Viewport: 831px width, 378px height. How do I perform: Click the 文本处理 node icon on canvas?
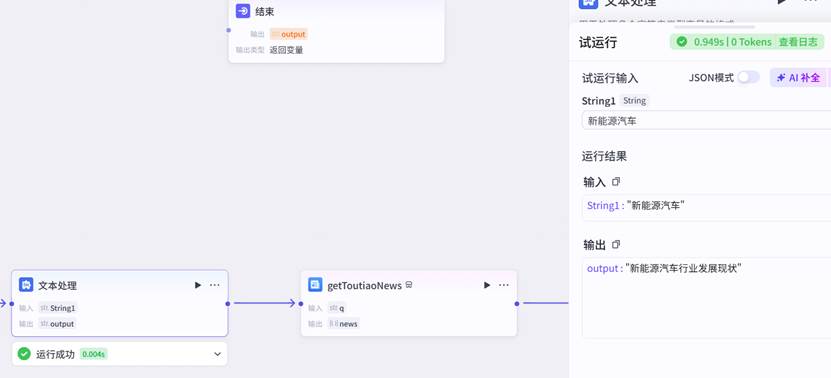(26, 285)
